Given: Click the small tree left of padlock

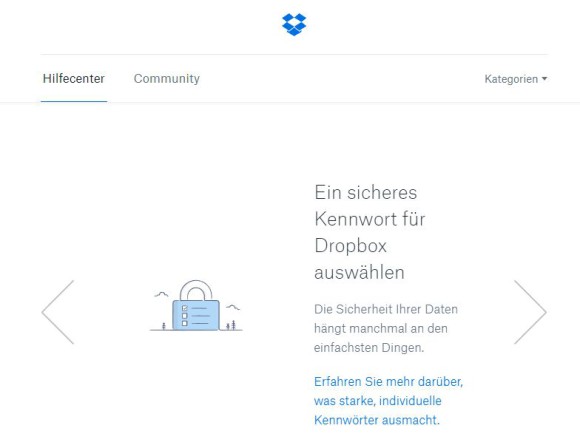Looking at the screenshot, I should pos(164,326).
